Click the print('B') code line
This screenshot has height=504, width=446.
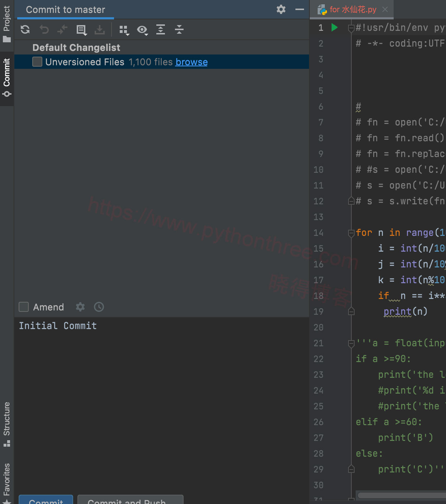click(x=405, y=438)
